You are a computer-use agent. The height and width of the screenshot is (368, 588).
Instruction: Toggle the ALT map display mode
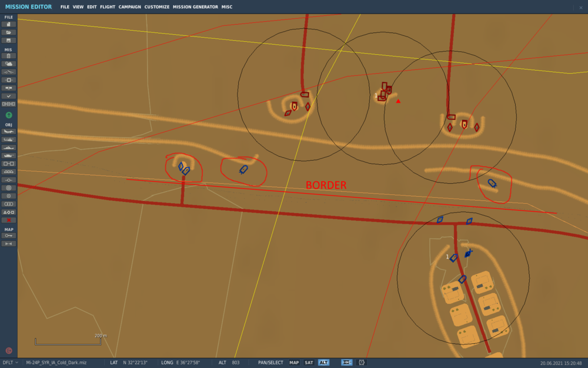point(323,362)
